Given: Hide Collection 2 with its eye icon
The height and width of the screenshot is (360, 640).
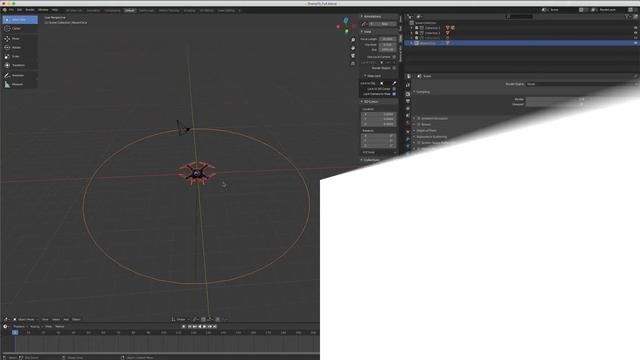Looking at the screenshot, I should pyautogui.click(x=636, y=33).
